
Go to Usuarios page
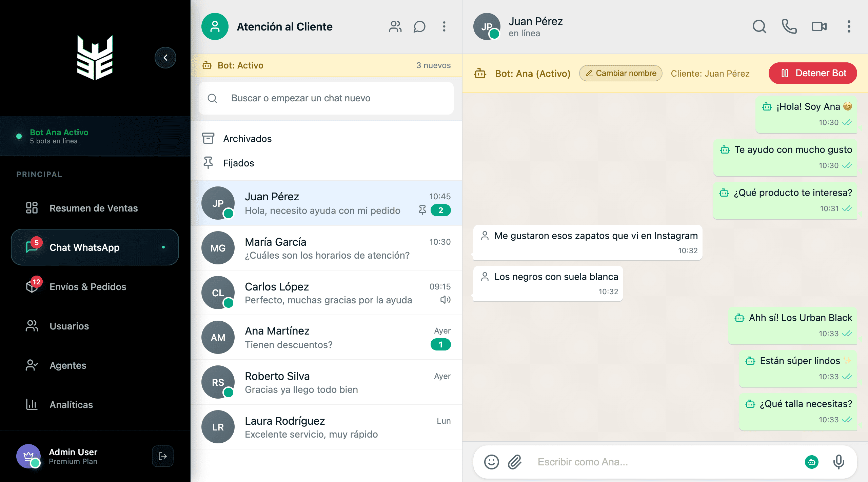[95, 326]
